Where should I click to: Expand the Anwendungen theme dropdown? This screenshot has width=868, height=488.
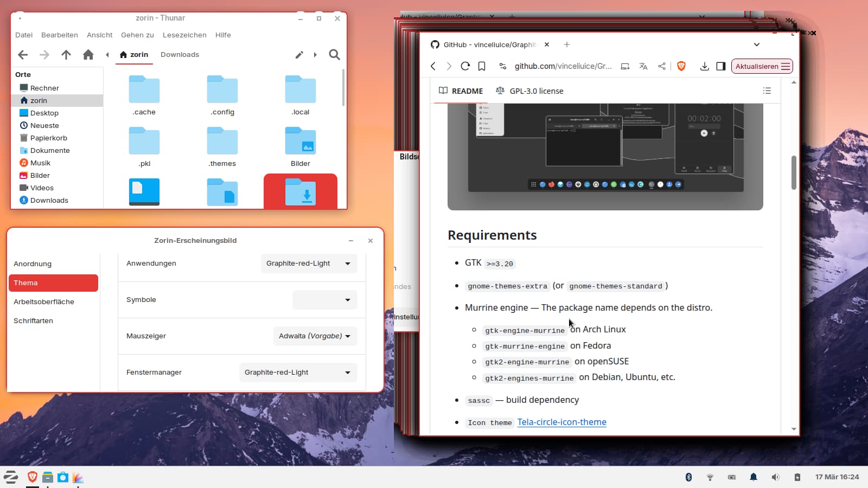(309, 264)
